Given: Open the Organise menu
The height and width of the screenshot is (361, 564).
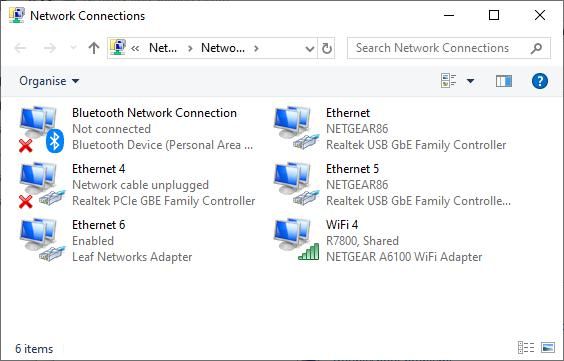Looking at the screenshot, I should 49,81.
